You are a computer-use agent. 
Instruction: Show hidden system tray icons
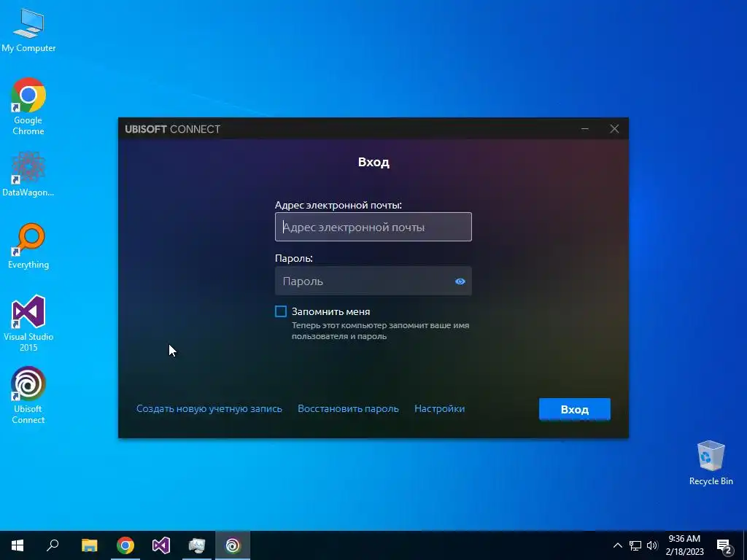coord(617,545)
